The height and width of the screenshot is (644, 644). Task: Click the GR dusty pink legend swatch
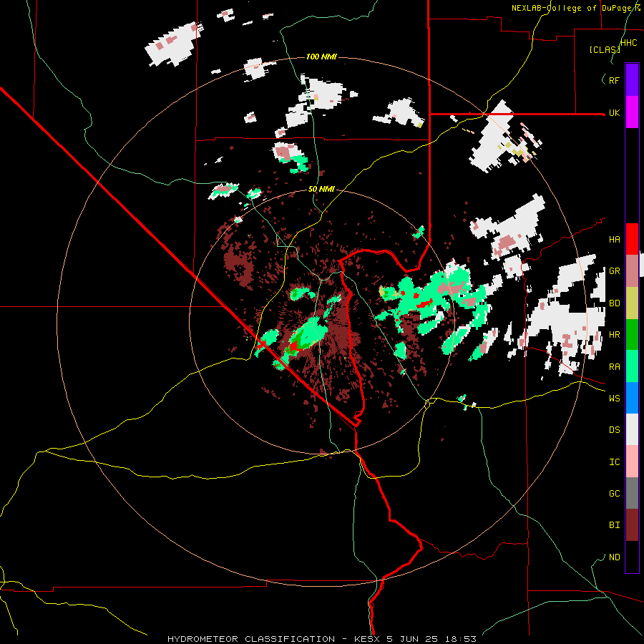tap(632, 270)
